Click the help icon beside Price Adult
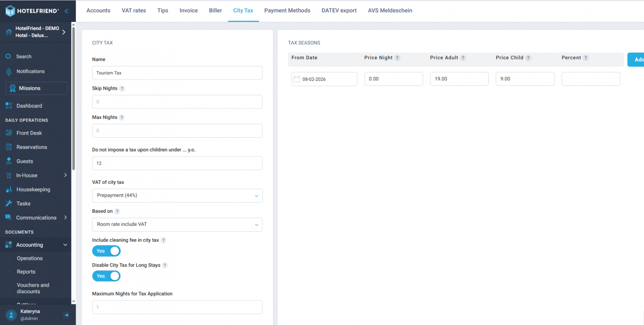644x325 pixels. (x=463, y=58)
